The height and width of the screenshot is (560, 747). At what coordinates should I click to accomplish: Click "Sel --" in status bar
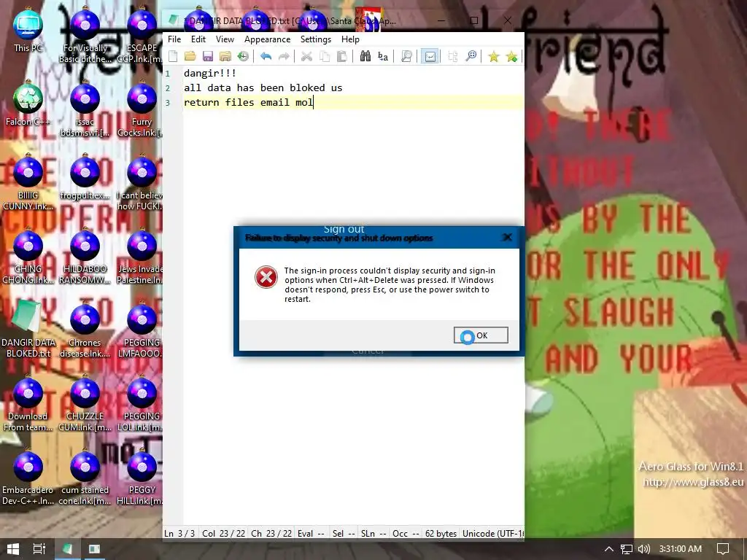click(x=344, y=533)
